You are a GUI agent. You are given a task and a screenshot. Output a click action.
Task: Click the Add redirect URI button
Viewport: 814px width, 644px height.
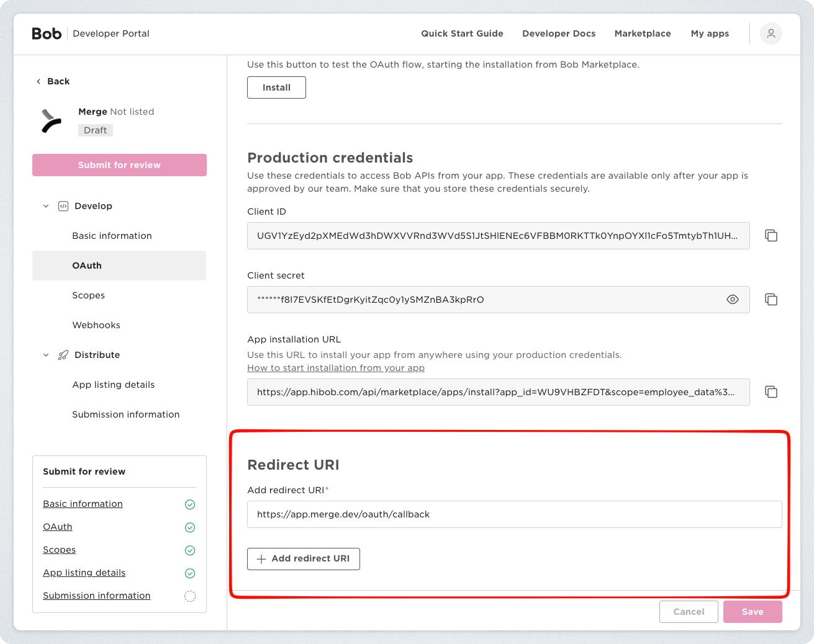pos(304,558)
